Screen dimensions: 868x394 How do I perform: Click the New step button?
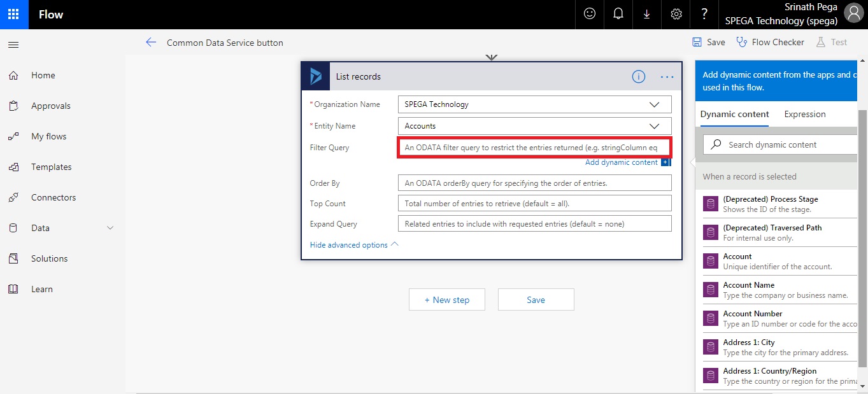(446, 300)
